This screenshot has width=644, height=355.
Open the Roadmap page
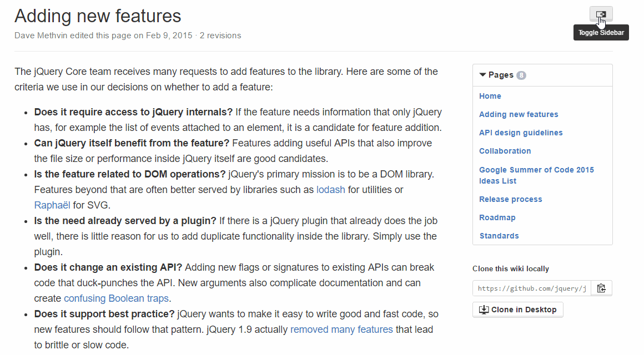(x=497, y=217)
